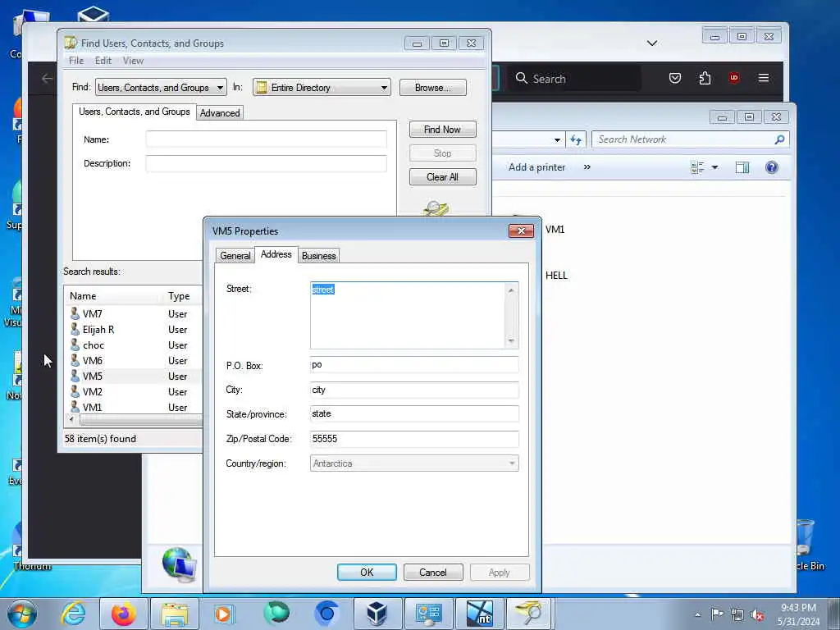Open the 'nt' app icon on taskbar
The width and height of the screenshot is (840, 630).
pos(479,614)
